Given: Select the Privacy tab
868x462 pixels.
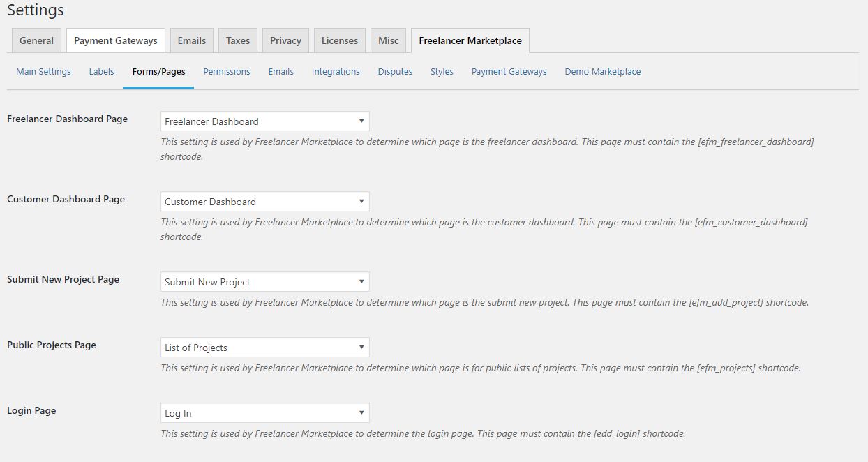Looking at the screenshot, I should pos(286,40).
